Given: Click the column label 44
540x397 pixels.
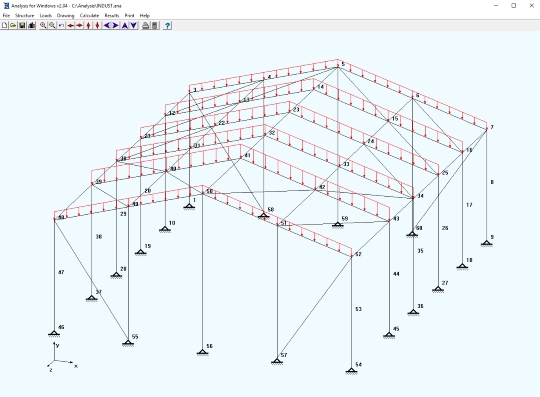Looking at the screenshot, I should point(396,274).
